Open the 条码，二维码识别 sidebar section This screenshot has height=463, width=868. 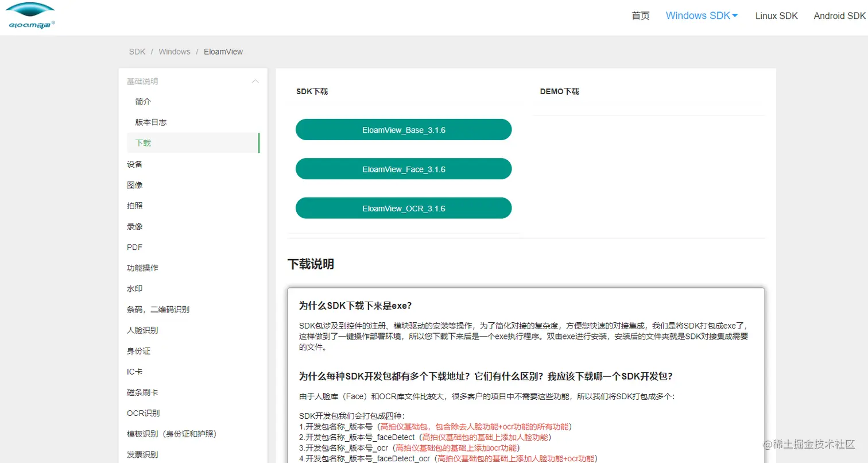[158, 310]
